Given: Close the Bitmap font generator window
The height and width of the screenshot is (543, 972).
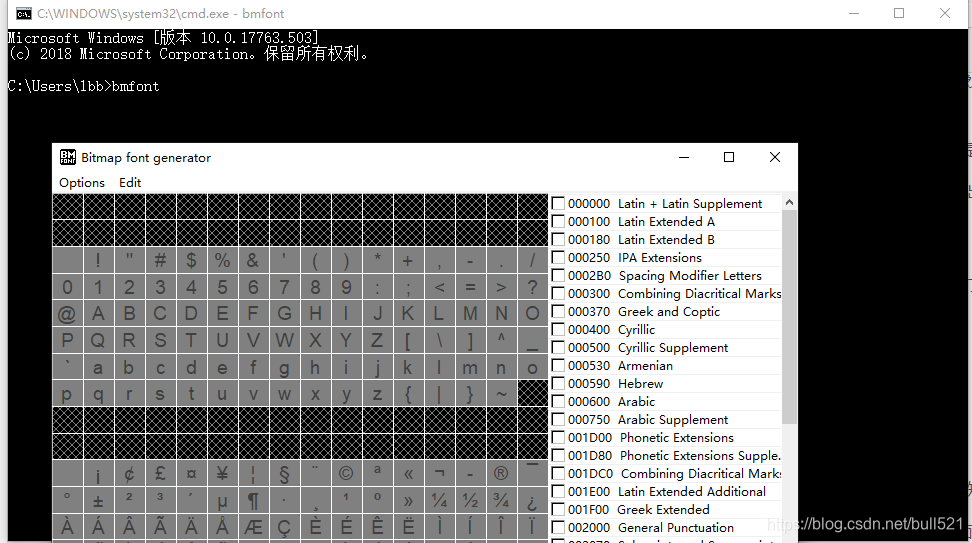Looking at the screenshot, I should pos(775,157).
